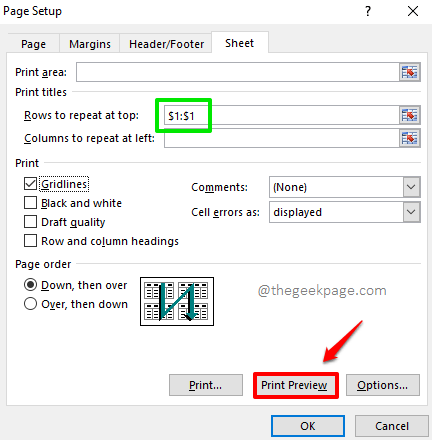
Task: Click the page order preview diagram
Action: click(177, 301)
